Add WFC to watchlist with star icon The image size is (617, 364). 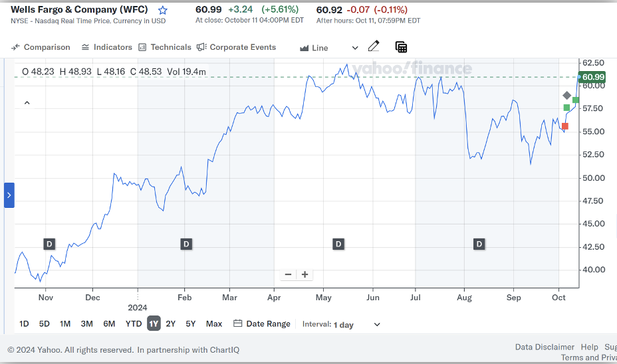click(162, 10)
